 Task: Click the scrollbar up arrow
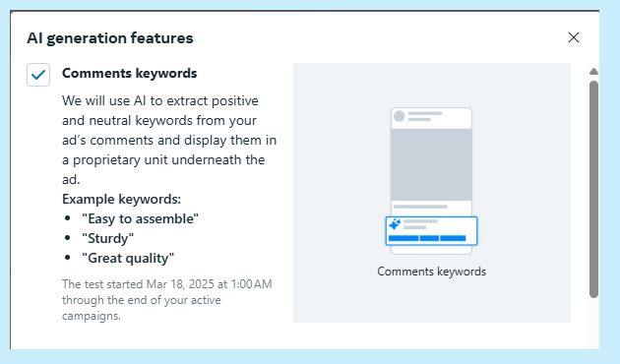(593, 72)
